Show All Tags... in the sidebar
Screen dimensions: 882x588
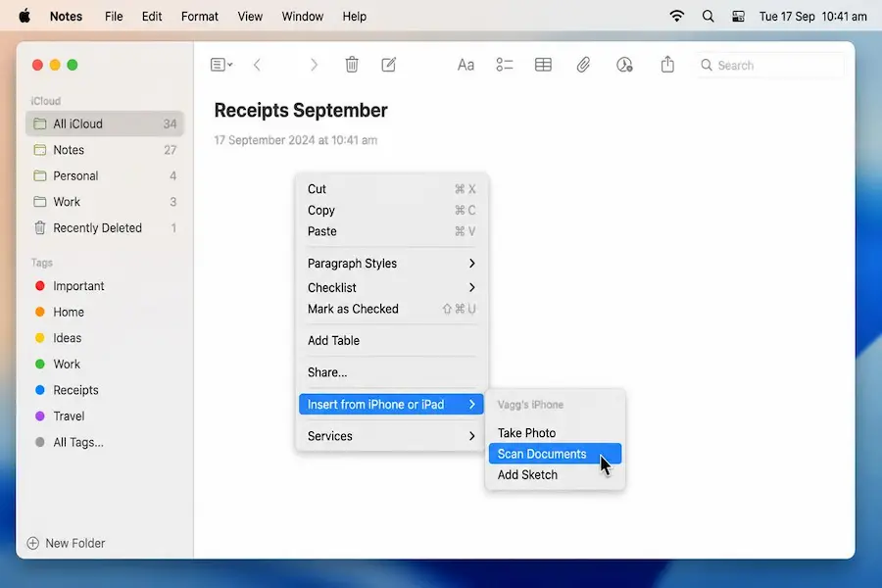[70, 442]
